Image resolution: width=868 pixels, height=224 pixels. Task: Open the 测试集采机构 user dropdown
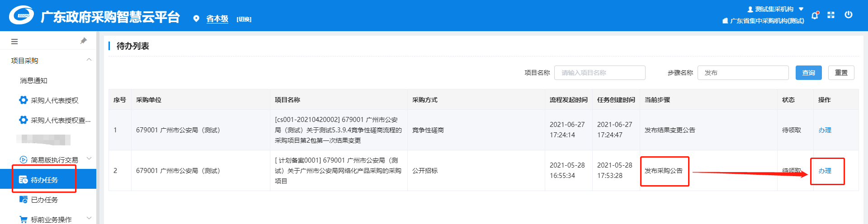click(x=775, y=9)
